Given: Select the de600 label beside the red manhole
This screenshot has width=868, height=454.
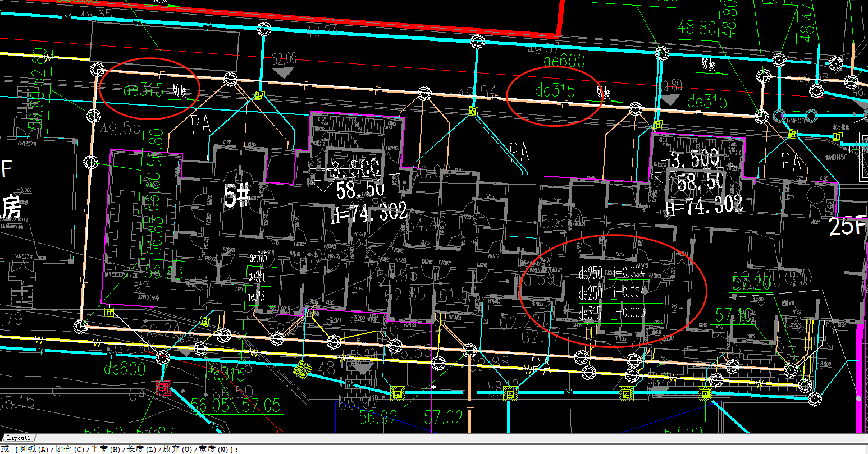Looking at the screenshot, I should (125, 369).
